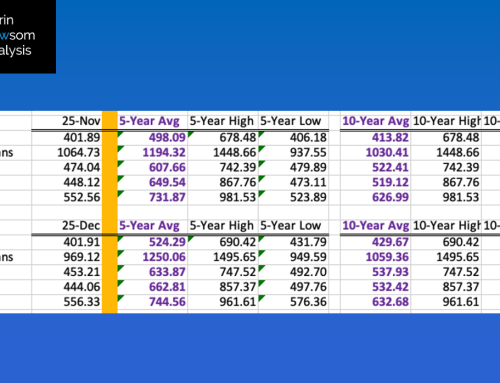Pick the 5-Year Low cell 431.79

[293, 242]
